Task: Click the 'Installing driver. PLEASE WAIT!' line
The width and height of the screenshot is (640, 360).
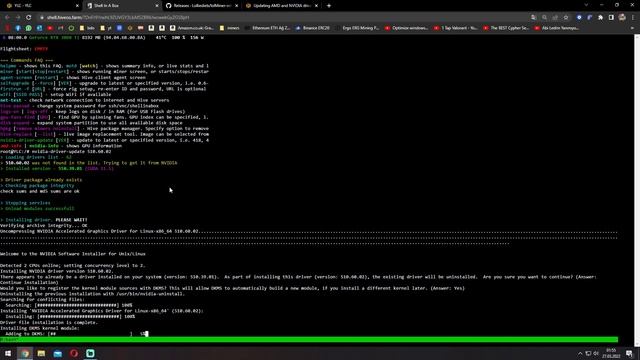Action: coord(44,220)
